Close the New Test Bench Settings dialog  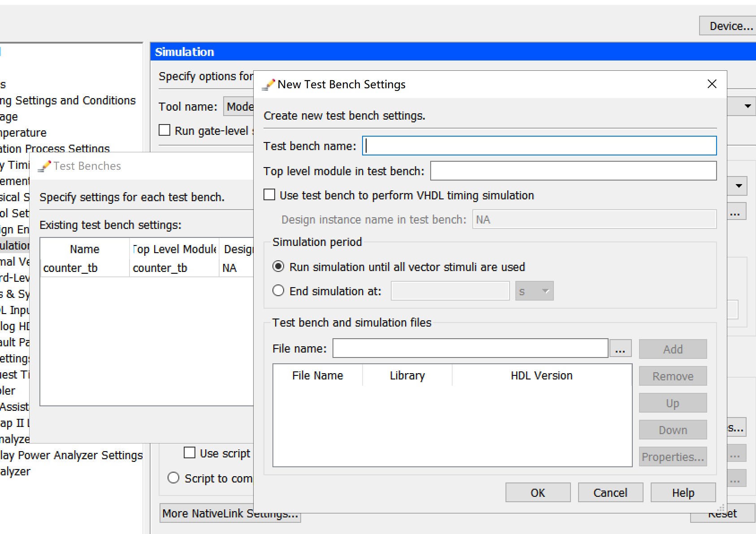[x=712, y=84]
